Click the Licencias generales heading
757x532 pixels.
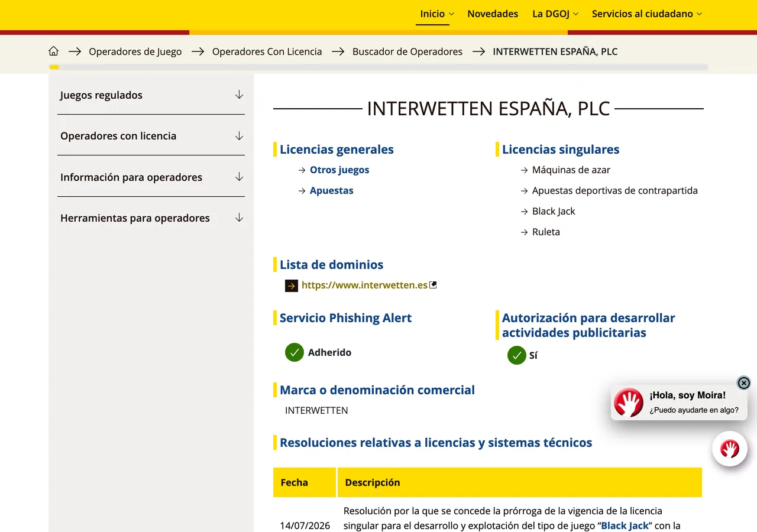[337, 150]
